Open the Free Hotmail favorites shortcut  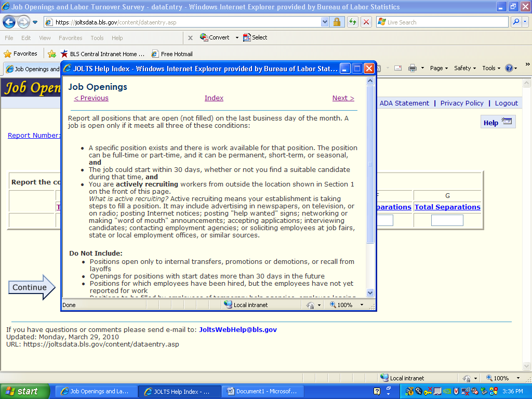point(172,54)
